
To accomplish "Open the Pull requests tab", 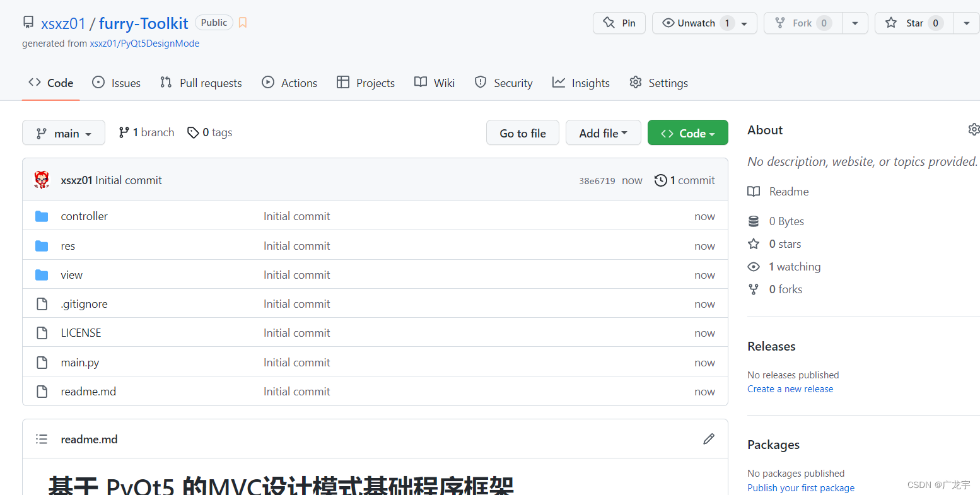I will click(x=201, y=83).
